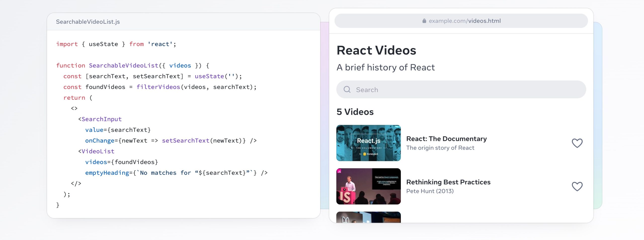The image size is (644, 240).
Task: Click the SearchableVideoList.js file name
Action: pos(88,22)
